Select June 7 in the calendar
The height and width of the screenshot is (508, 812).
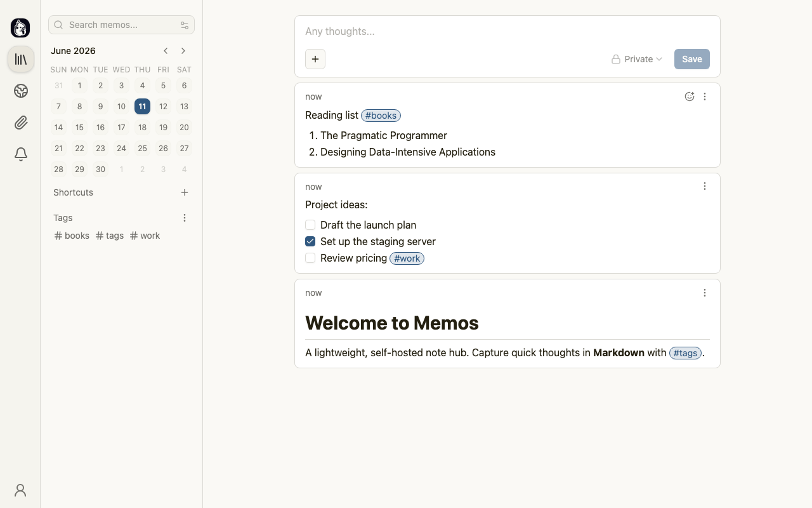[58, 107]
